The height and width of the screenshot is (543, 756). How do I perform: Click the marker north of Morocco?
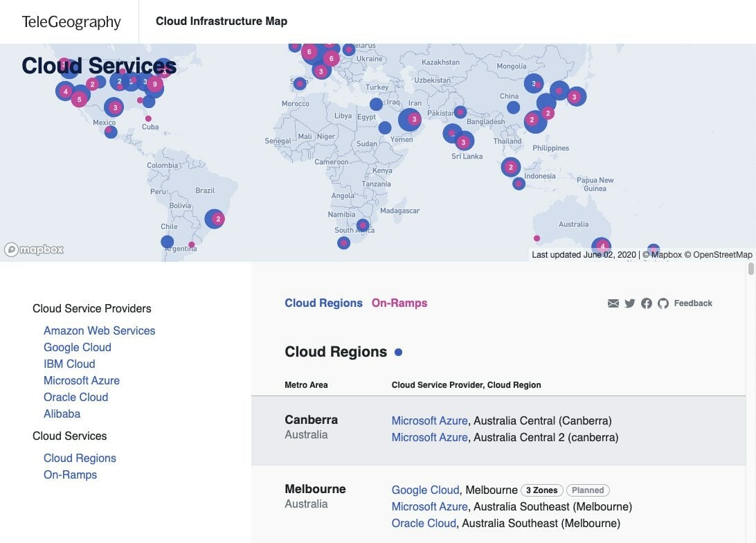point(300,84)
